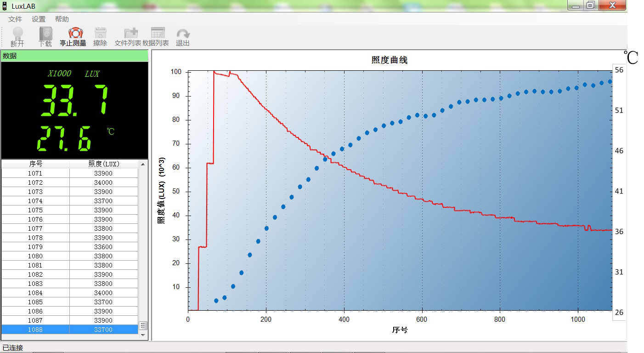Open the 数据列表 data list icon
This screenshot has width=644, height=353.
[x=158, y=33]
